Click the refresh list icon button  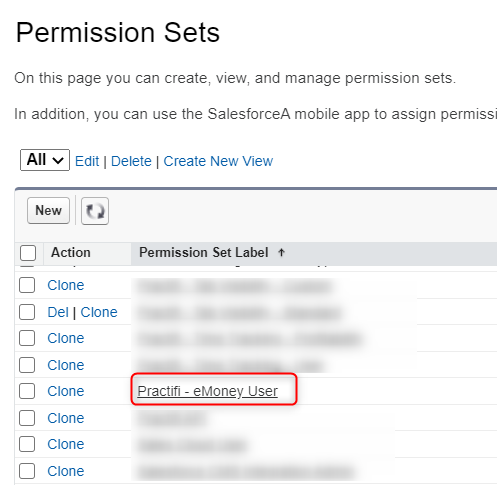pyautogui.click(x=95, y=211)
